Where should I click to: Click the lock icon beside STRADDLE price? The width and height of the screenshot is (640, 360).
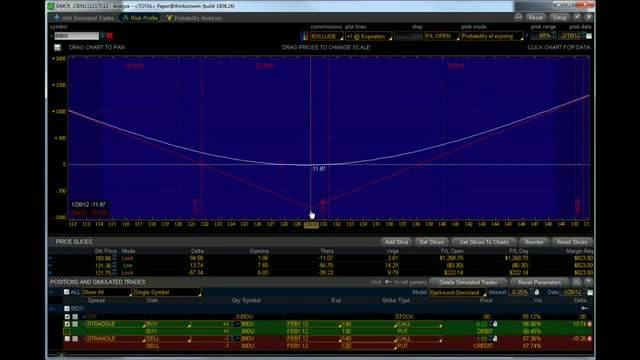coord(495,324)
